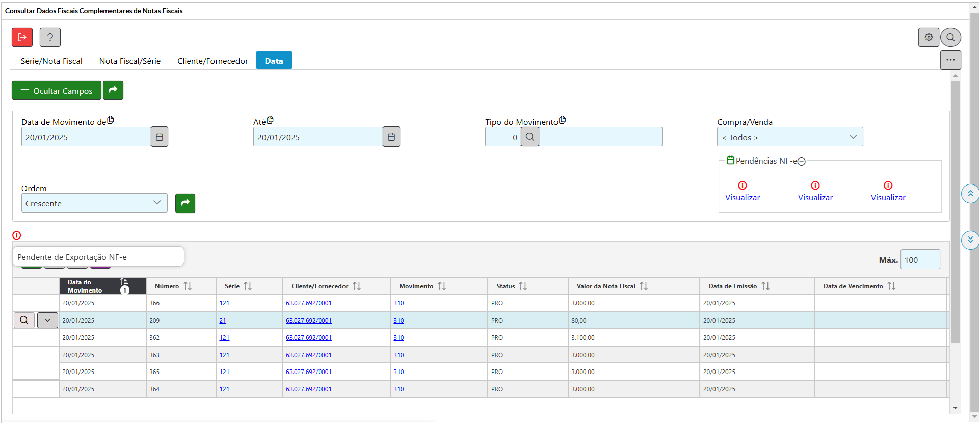Open calendar for Data de Movimento de

click(x=160, y=137)
